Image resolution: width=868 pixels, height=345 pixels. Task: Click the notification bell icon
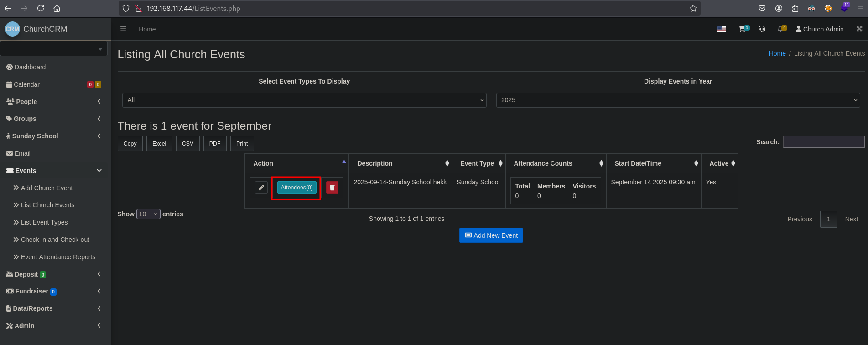coord(781,29)
